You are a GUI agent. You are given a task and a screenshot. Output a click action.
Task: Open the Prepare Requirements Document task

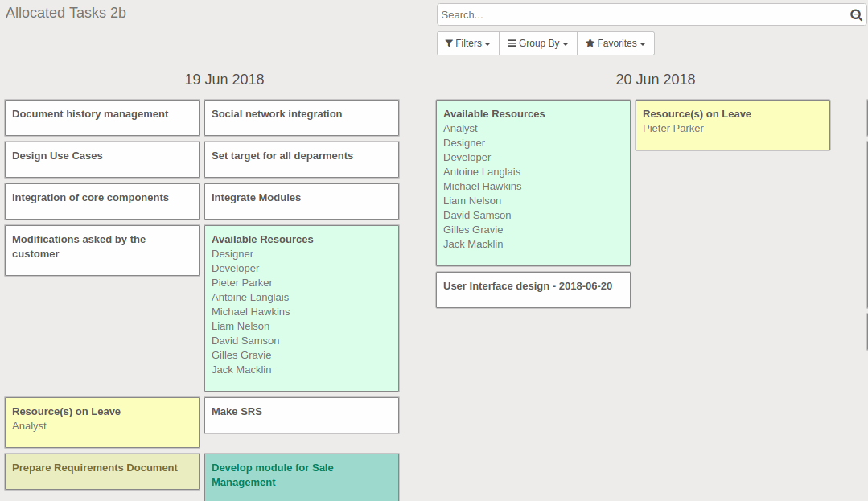coord(101,471)
